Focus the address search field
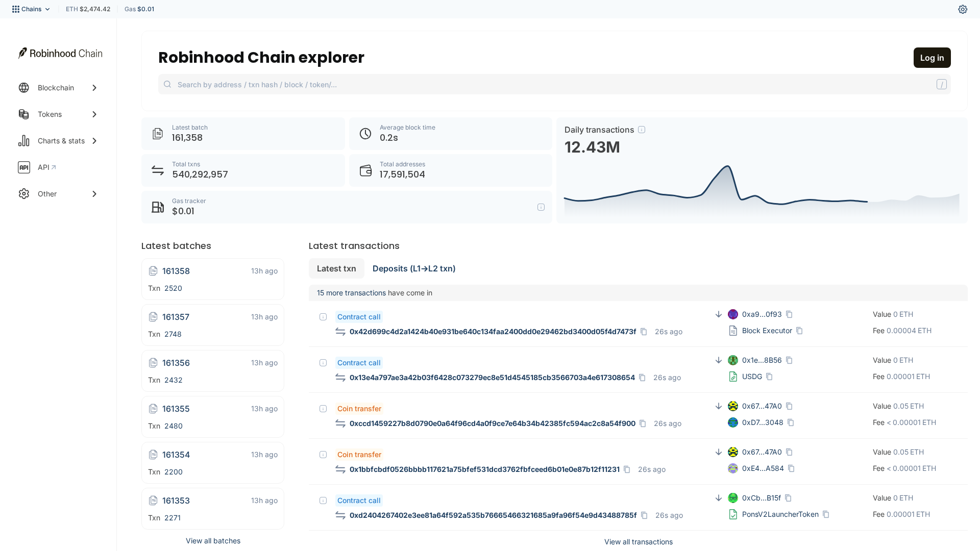Screen dimensions: 980x551 554,84
